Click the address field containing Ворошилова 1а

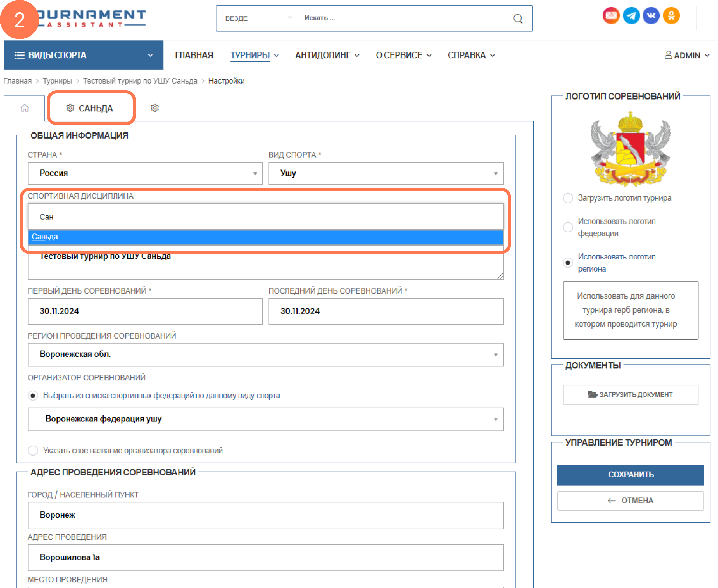point(266,557)
